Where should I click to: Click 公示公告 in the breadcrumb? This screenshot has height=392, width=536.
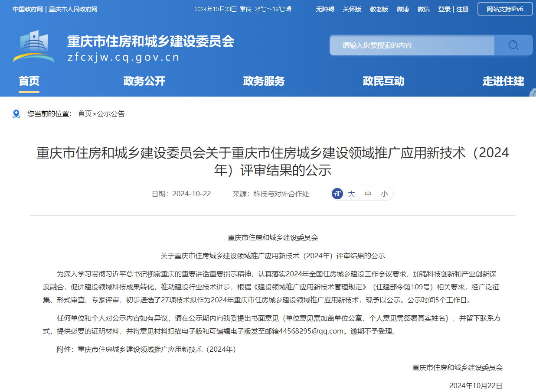(x=111, y=114)
